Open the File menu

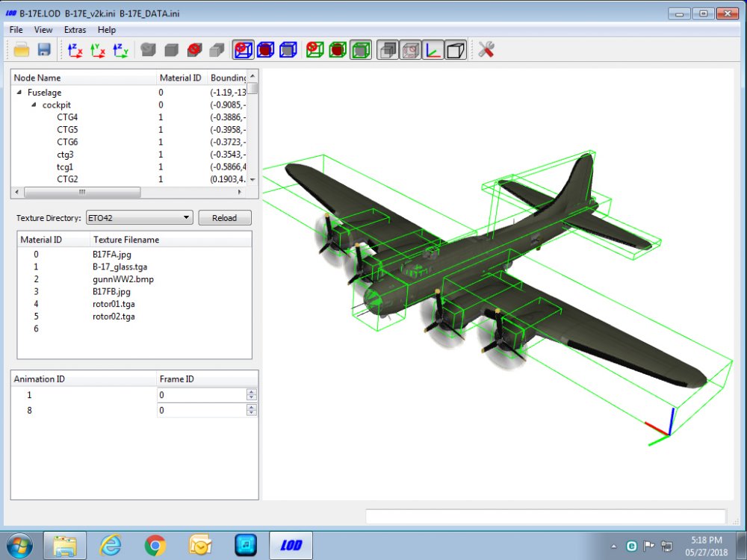[16, 30]
